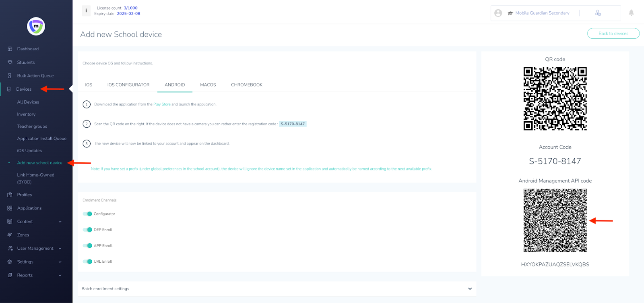The height and width of the screenshot is (303, 644).
Task: Expand the Content sidebar submenu
Action: tap(60, 222)
